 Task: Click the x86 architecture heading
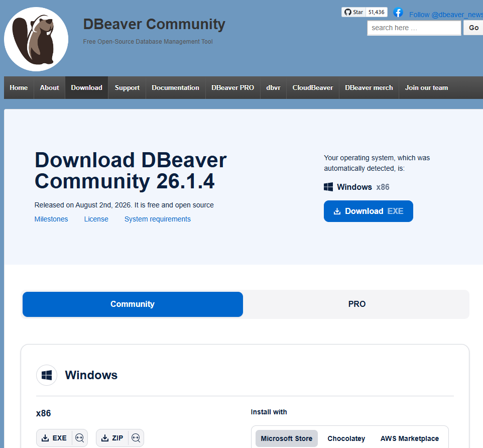44,413
